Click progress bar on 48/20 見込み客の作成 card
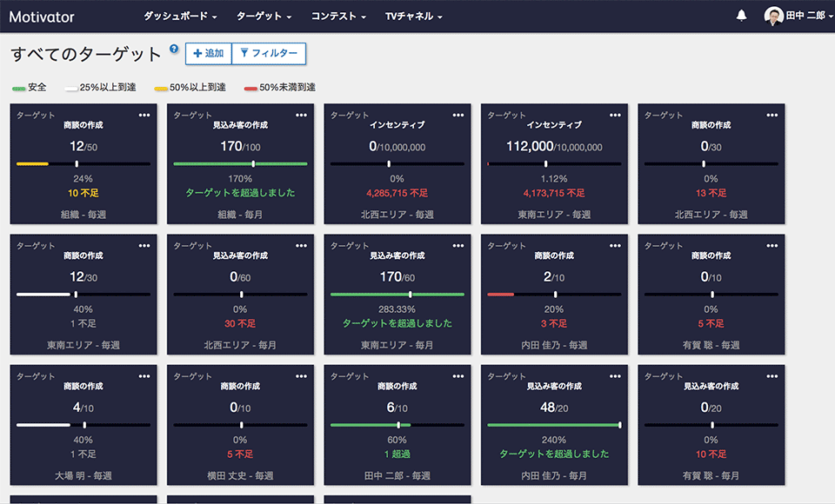The width and height of the screenshot is (835, 504). click(554, 425)
